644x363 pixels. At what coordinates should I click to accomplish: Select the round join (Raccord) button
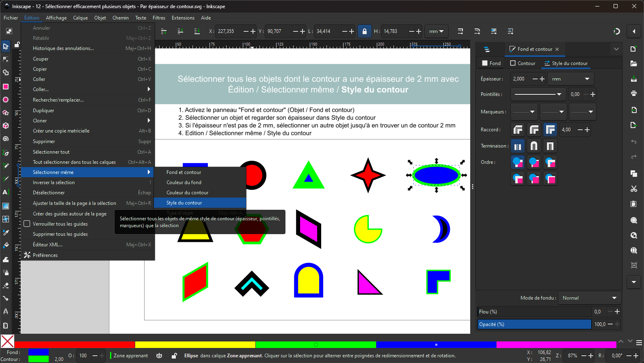[534, 130]
